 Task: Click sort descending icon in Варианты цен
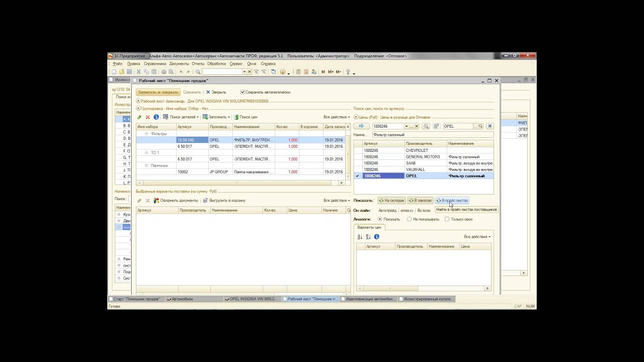click(368, 237)
